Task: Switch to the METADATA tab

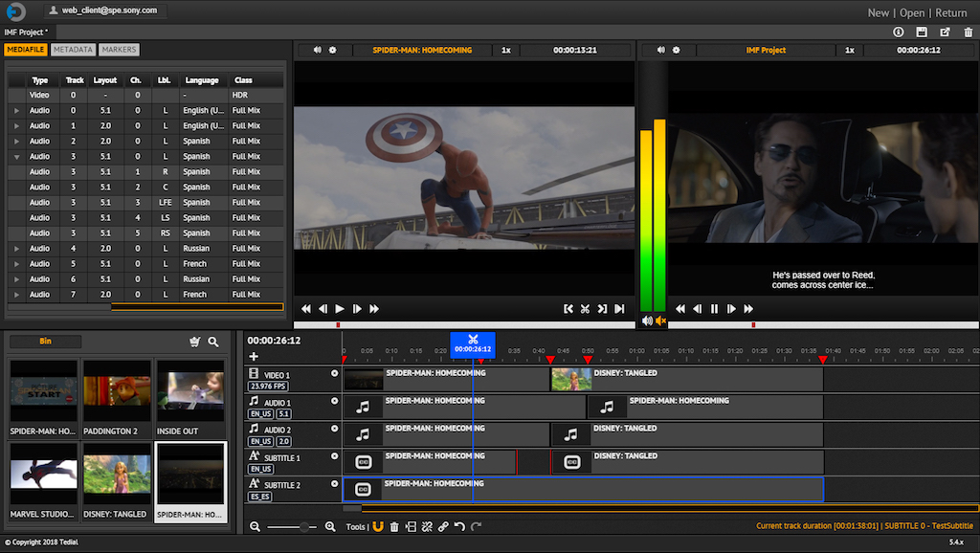Action: pos(73,50)
